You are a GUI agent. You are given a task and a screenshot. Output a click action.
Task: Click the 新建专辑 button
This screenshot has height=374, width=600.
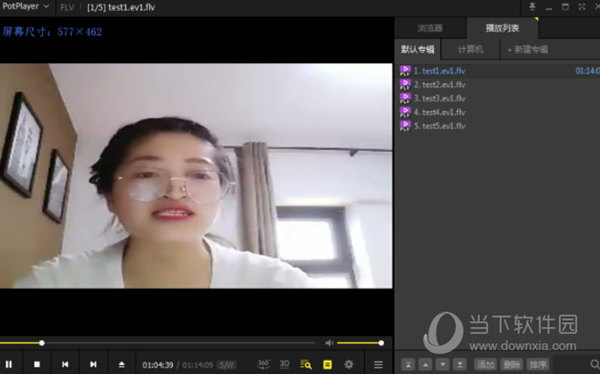tap(528, 49)
